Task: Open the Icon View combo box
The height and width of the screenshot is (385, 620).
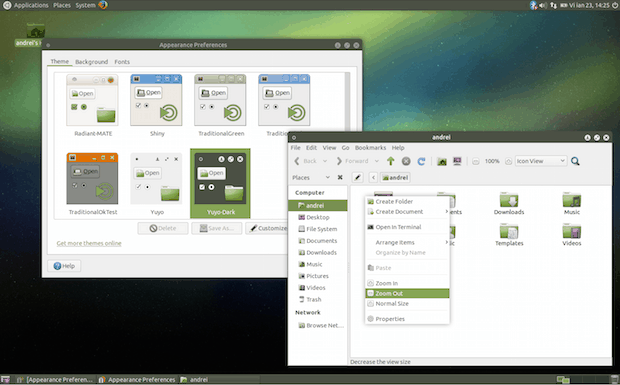Action: click(541, 161)
